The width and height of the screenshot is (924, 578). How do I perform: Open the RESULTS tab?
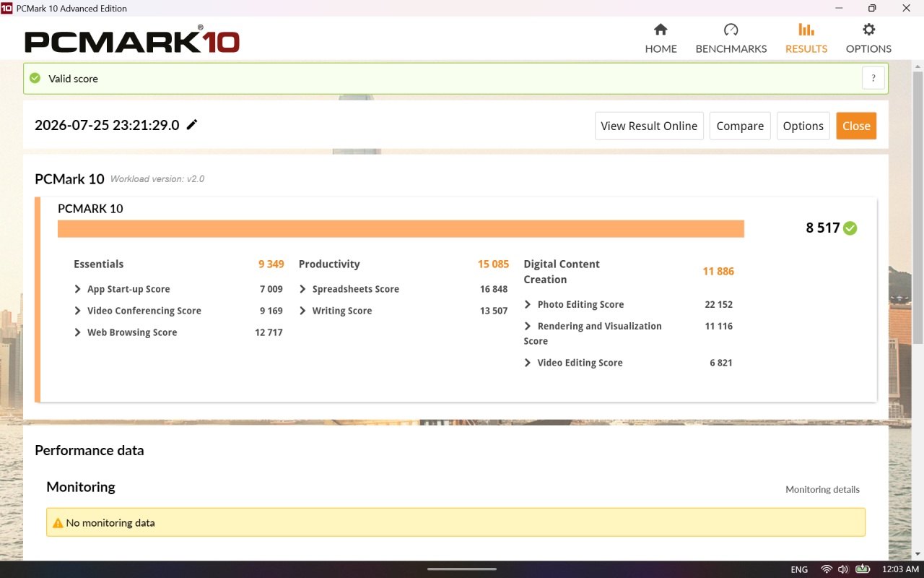pyautogui.click(x=806, y=38)
